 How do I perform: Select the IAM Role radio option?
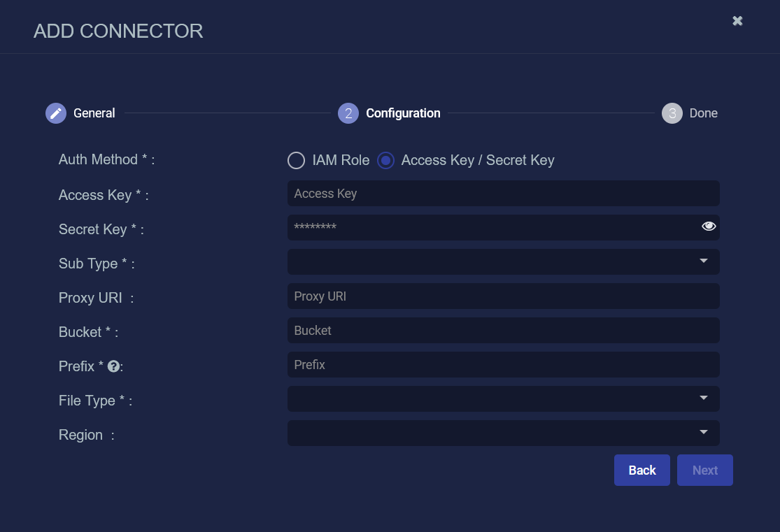296,160
